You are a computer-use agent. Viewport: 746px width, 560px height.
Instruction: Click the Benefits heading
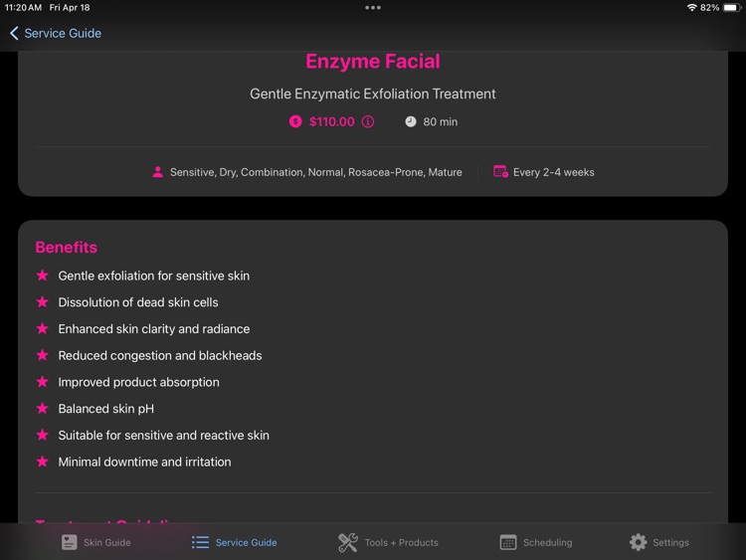tap(66, 248)
